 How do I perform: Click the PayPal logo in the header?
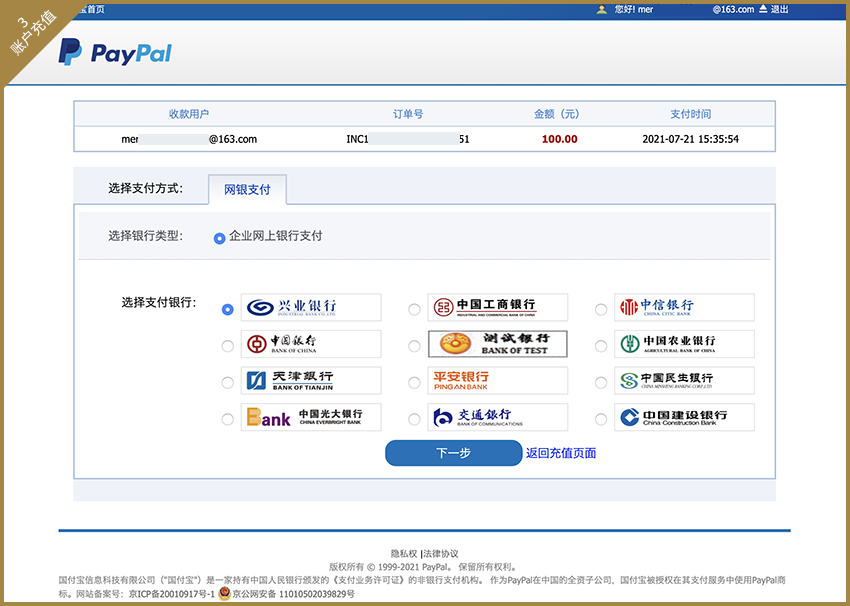[x=115, y=53]
